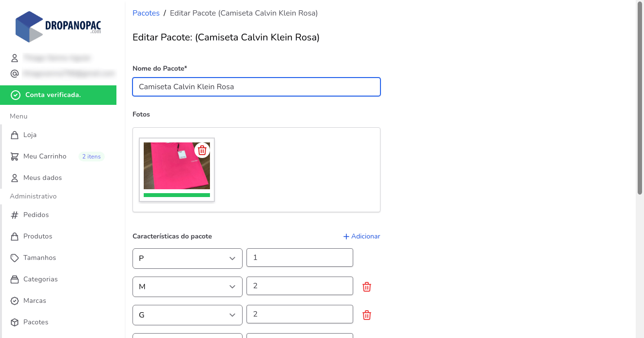Viewport: 644px width, 338px height.
Task: Expand the P size dropdown
Action: tap(188, 258)
